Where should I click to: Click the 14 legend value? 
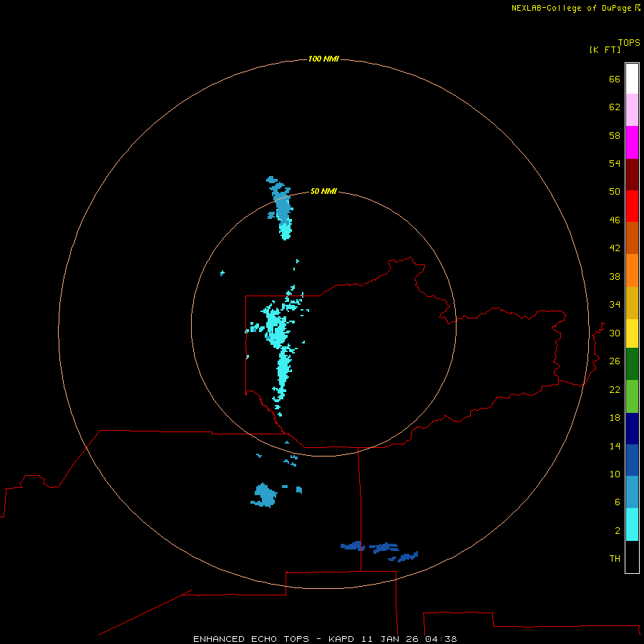point(615,446)
